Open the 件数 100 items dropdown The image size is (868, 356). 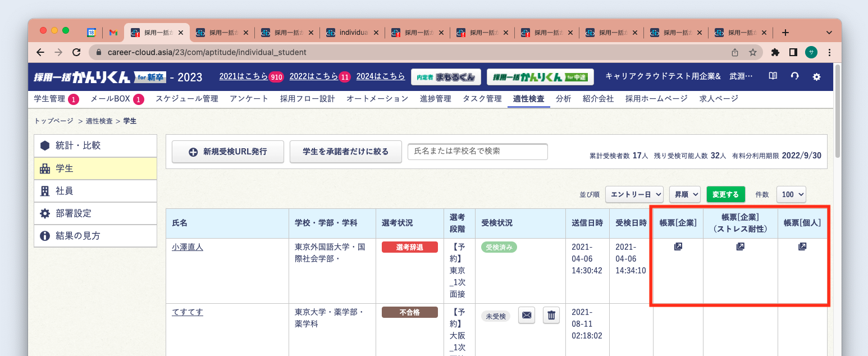(791, 194)
